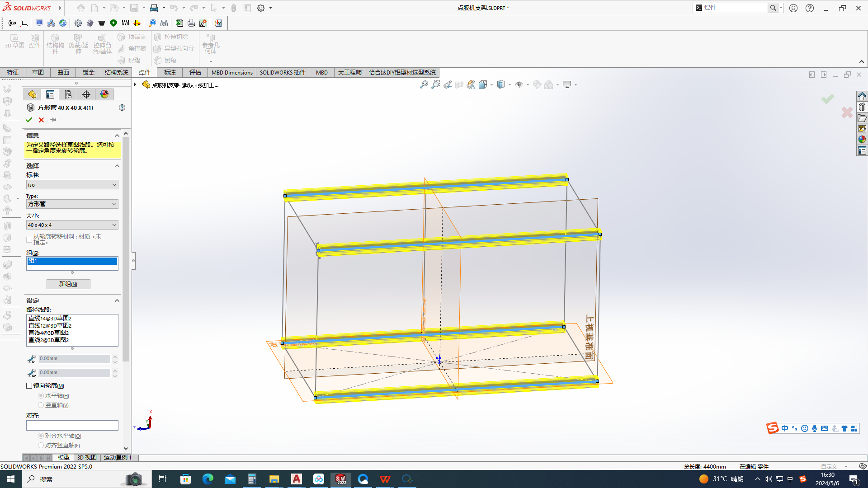Click the magnifier search toolbar icon
868x488 pixels.
point(152,23)
